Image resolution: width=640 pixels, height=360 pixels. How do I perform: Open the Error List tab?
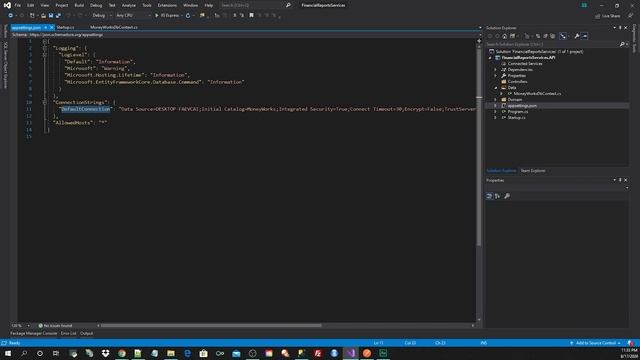coord(69,333)
